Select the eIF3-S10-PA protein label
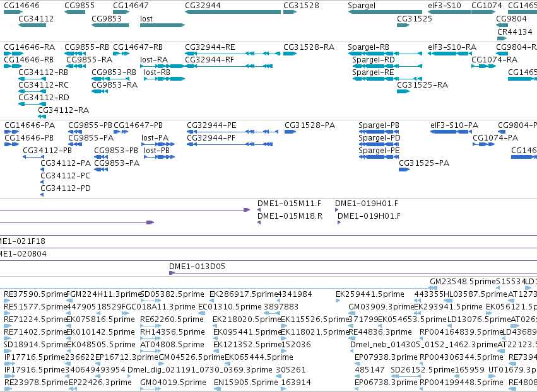This screenshot has width=537, height=392. point(454,125)
